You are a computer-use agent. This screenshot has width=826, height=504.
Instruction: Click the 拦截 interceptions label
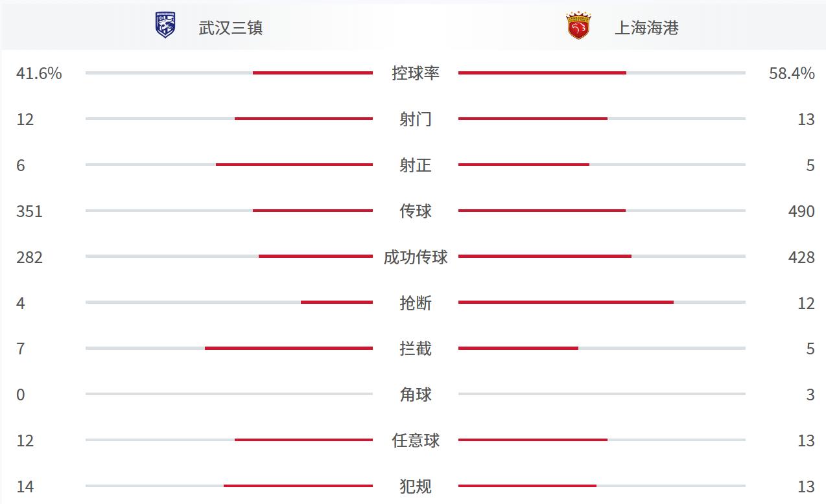[x=416, y=349]
